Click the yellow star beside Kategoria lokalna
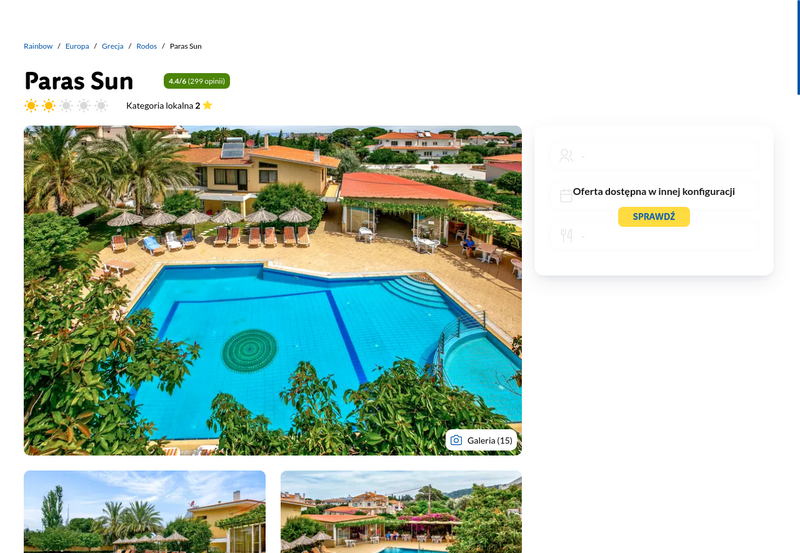The image size is (800, 553). coord(207,105)
